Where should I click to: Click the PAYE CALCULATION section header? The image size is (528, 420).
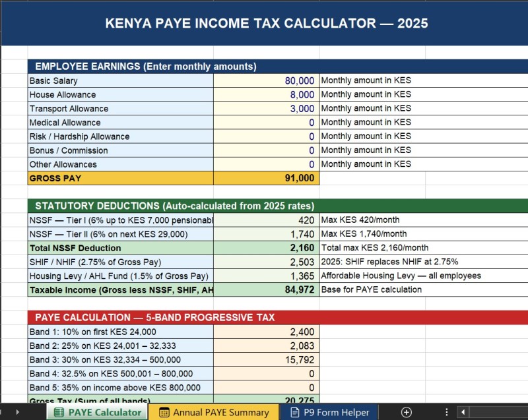[x=278, y=317]
